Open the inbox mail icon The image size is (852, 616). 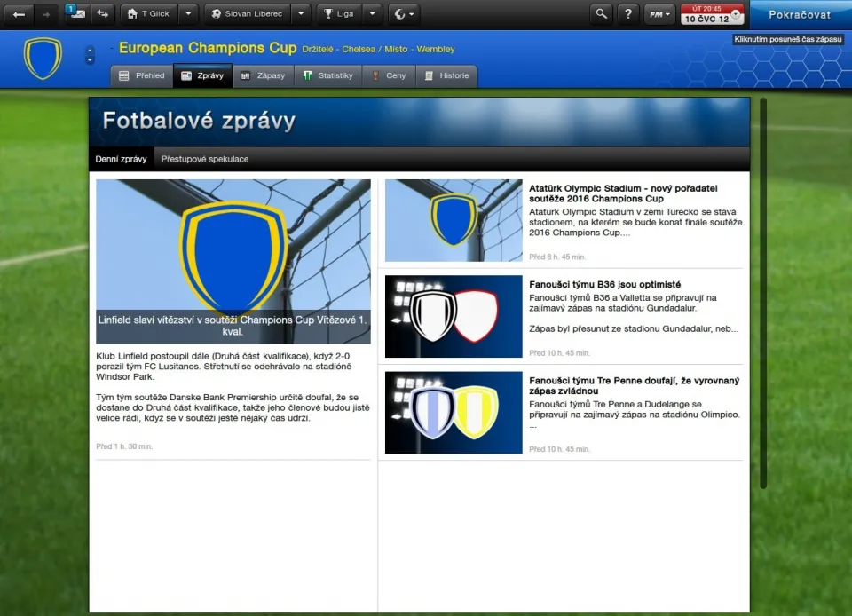click(x=76, y=14)
